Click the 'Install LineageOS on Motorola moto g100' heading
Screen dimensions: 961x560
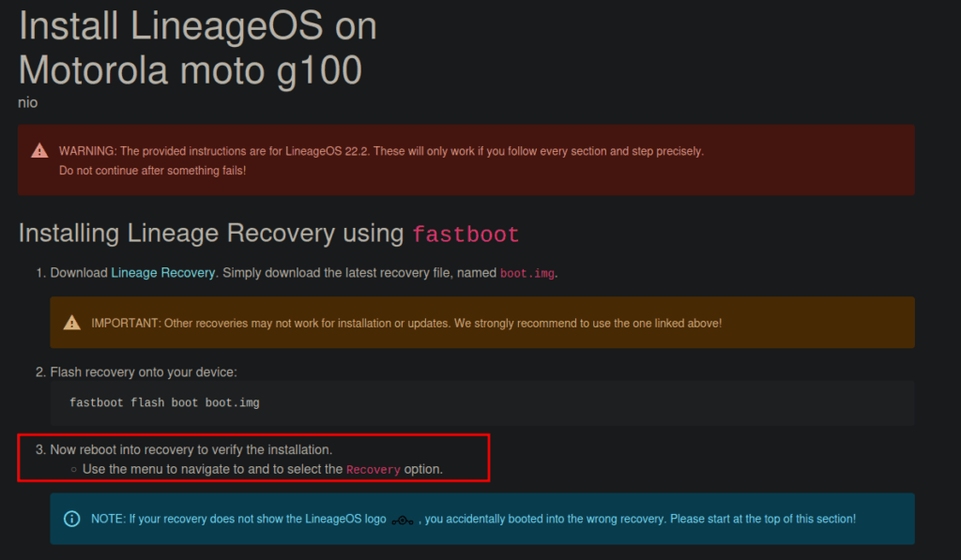coord(197,48)
